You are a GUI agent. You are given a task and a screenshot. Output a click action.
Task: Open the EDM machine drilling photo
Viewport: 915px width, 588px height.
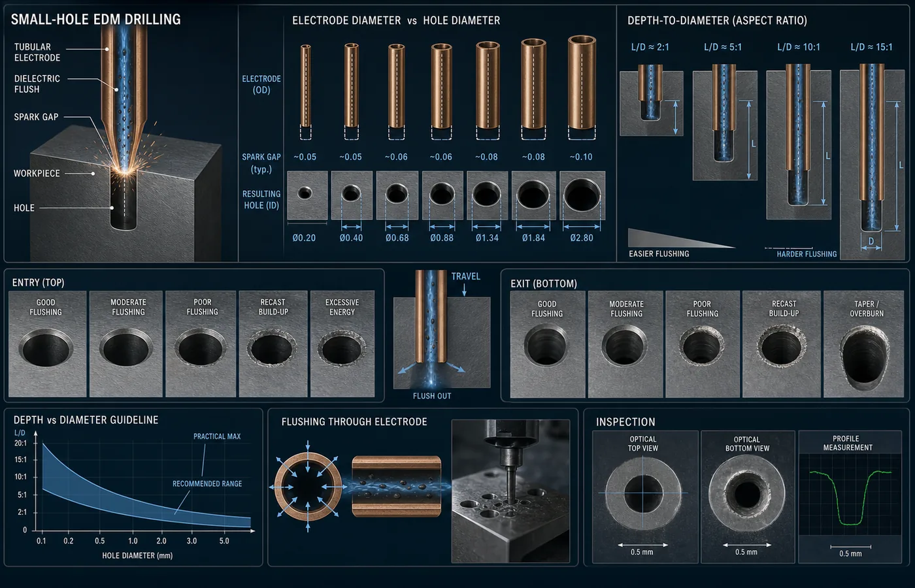tap(510, 491)
